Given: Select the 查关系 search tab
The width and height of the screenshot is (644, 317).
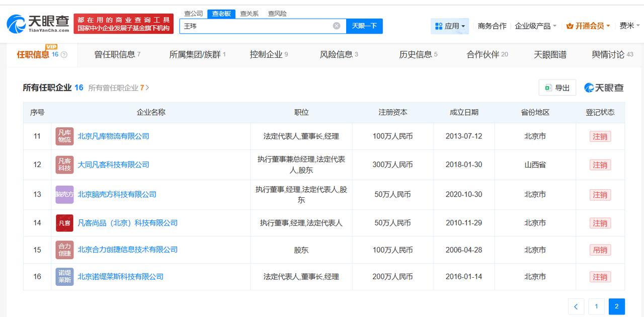Looking at the screenshot, I should (x=249, y=14).
